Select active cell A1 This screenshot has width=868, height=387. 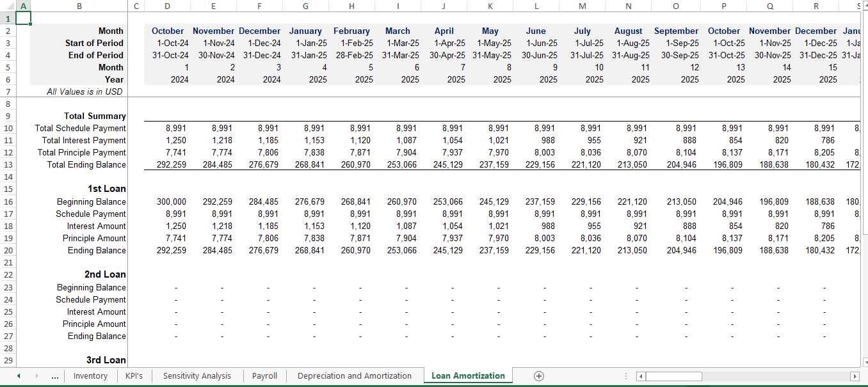(22, 19)
